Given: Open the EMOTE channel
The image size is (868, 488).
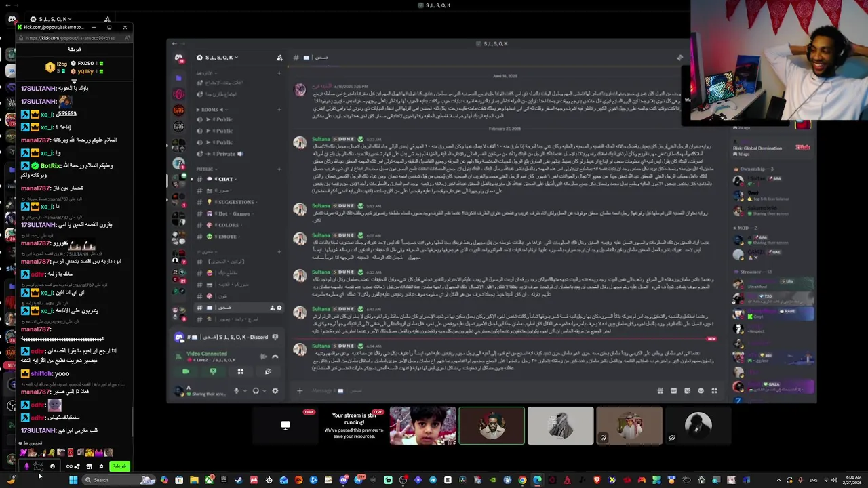Looking at the screenshot, I should point(227,237).
